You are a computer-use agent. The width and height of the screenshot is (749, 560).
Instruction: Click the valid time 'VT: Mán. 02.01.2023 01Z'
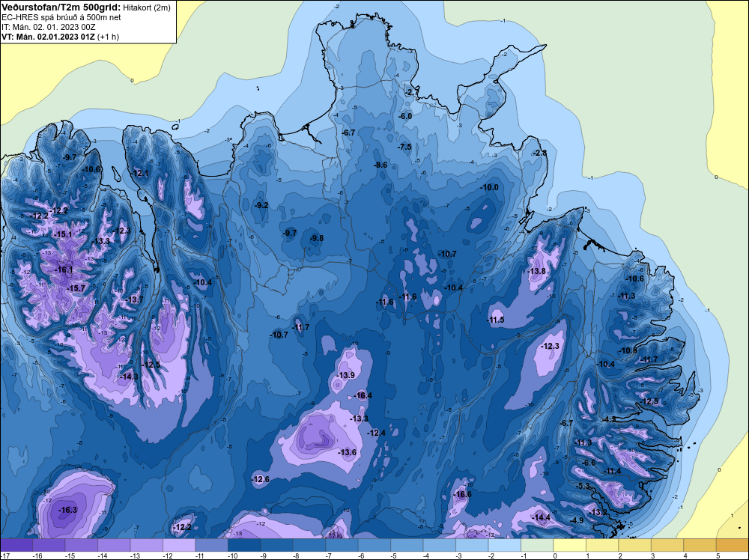[48, 37]
